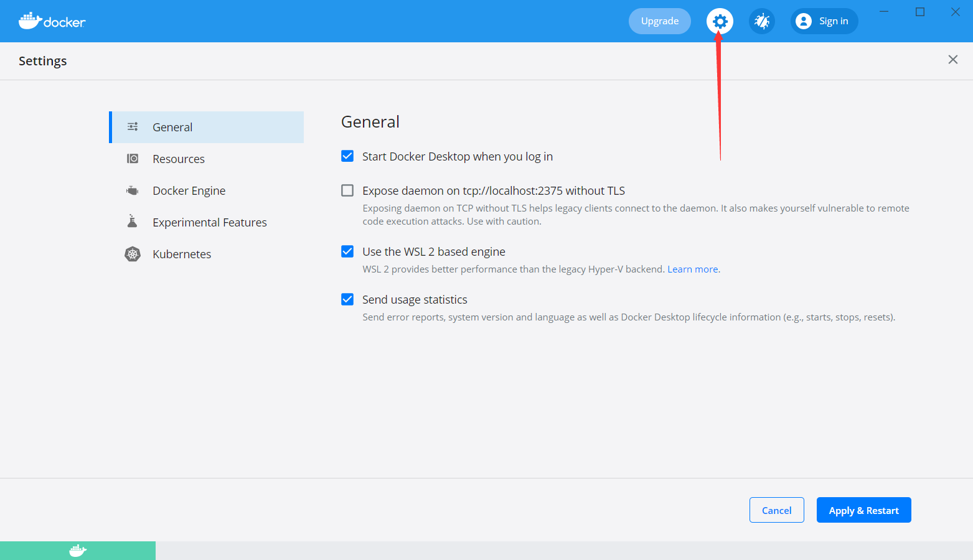Image resolution: width=973 pixels, height=560 pixels.
Task: Open settings via the gear icon
Action: 720,21
